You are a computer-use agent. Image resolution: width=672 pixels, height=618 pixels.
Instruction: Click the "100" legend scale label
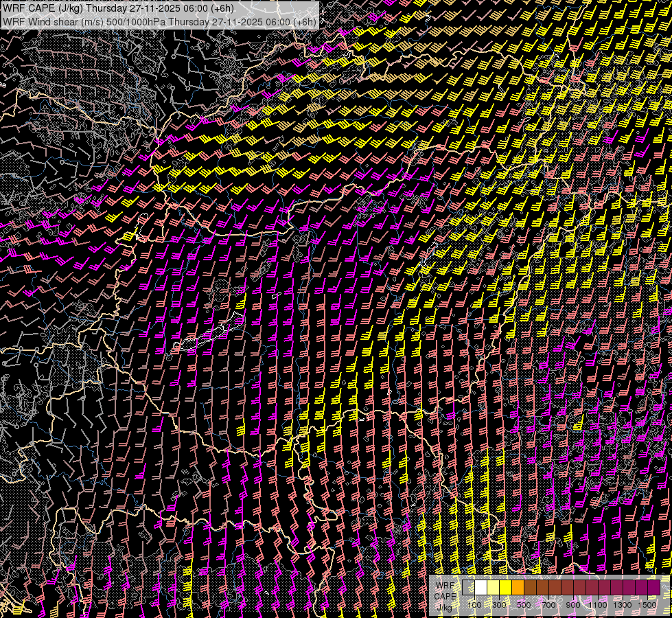[474, 605]
